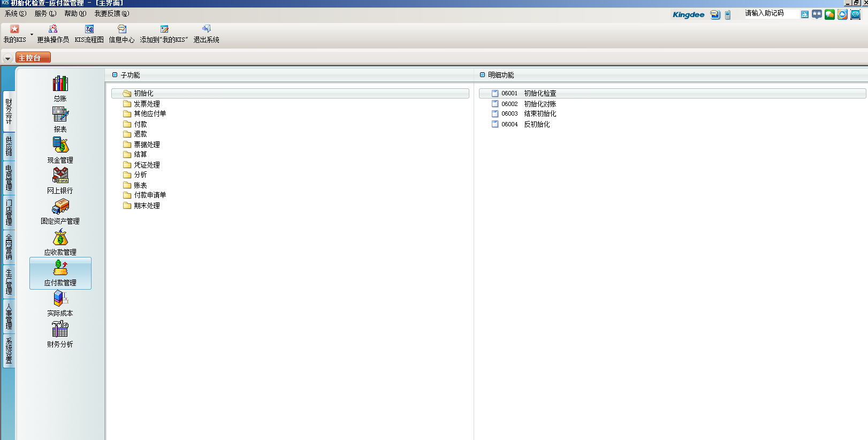868x440 pixels.
Task: Open the 信息中心 message center
Action: click(x=122, y=34)
